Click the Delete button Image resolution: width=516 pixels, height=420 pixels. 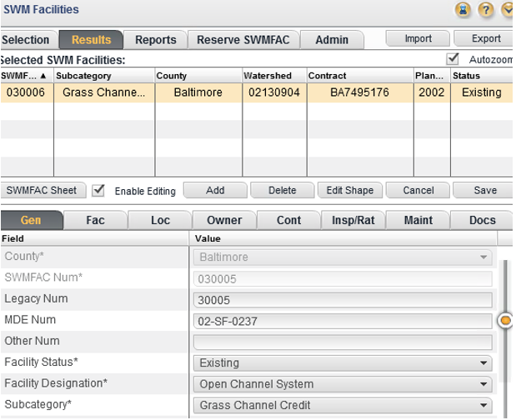pyautogui.click(x=283, y=191)
